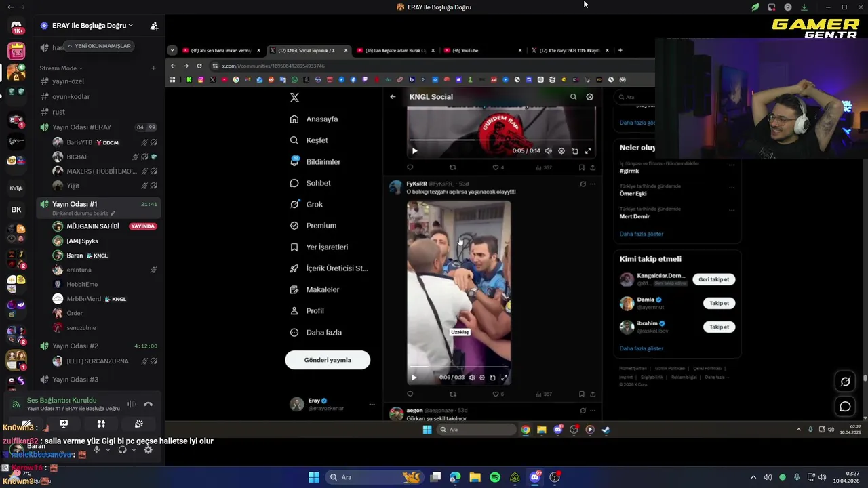
Task: Open the aegon post more-options menu
Action: click(x=593, y=410)
